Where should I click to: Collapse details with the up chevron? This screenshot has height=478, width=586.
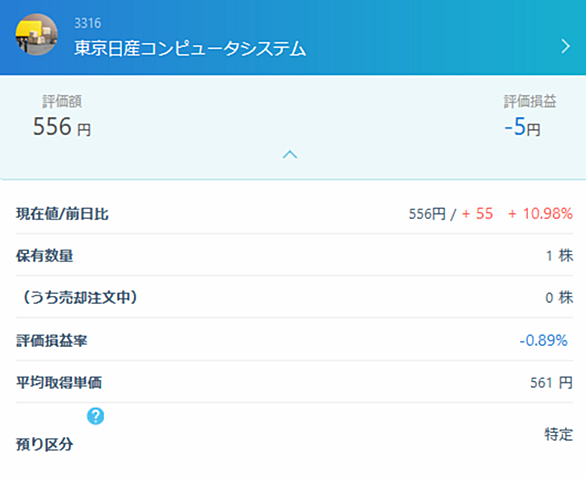tap(290, 154)
